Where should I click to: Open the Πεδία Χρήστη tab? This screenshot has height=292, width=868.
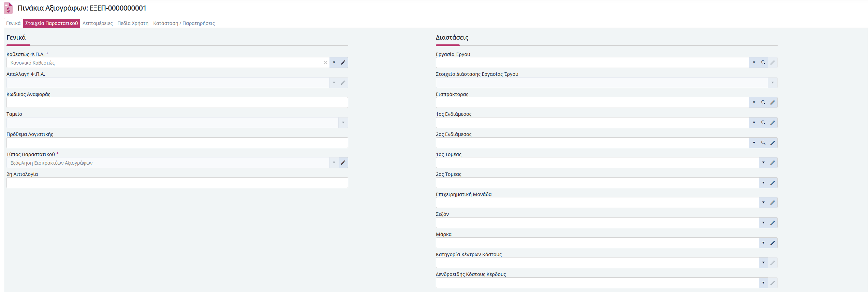click(133, 23)
